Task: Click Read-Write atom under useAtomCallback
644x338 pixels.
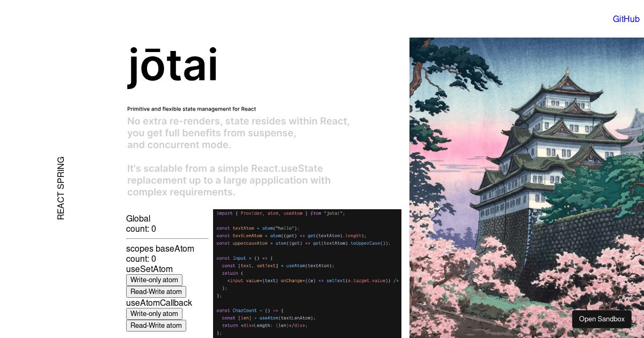Action: (156, 326)
